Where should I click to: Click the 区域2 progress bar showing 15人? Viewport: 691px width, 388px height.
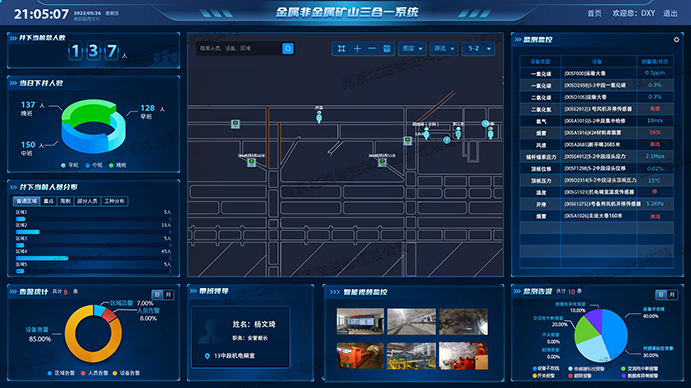tap(93, 232)
